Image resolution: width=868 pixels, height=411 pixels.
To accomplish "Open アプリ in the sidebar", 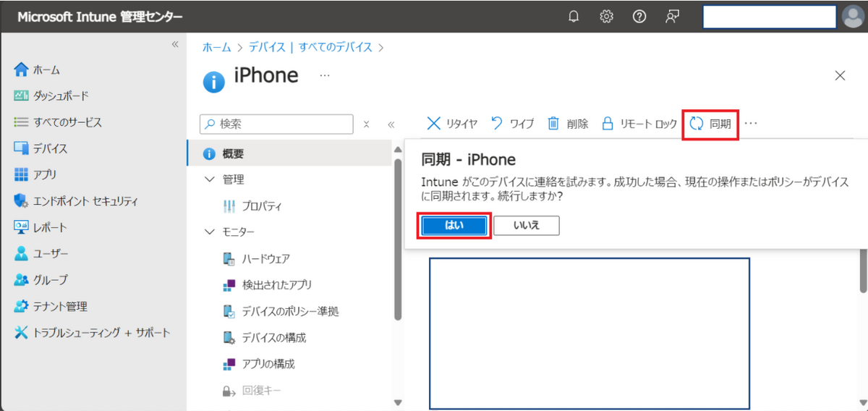I will 35,174.
